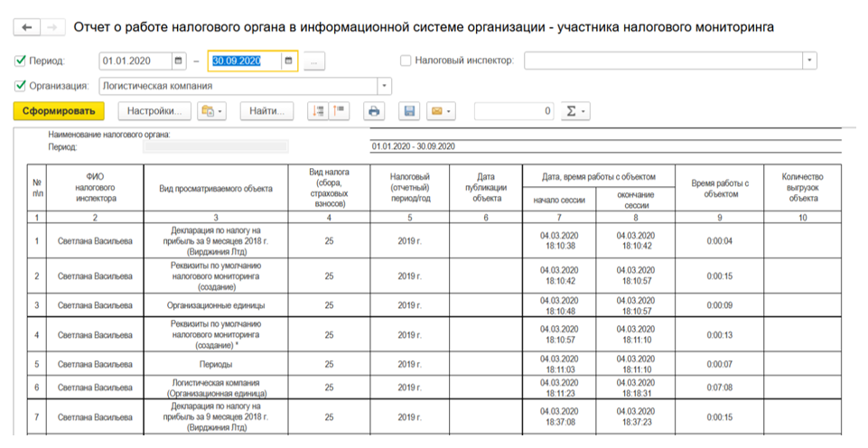Select Светлана Васильева in row 1
Screen dimensions: 868x448
95,241
